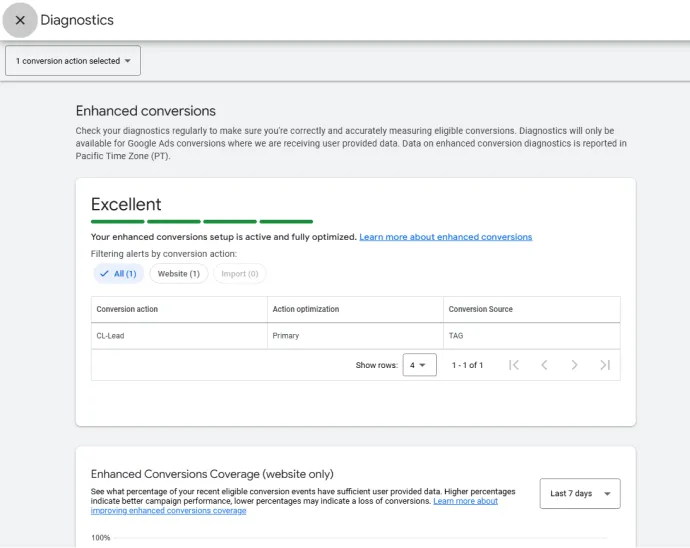Select the CL-Lead conversion action row
The image size is (690, 548).
tap(356, 336)
